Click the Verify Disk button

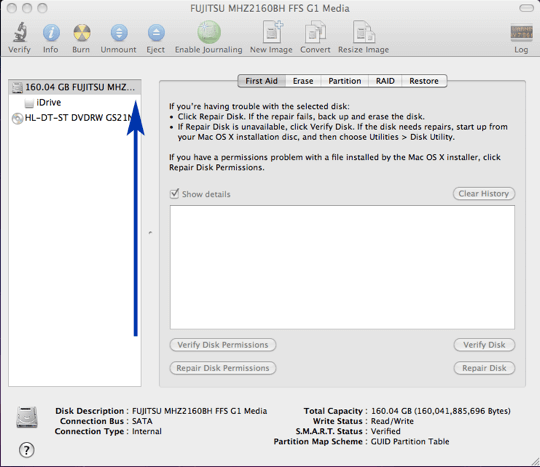[484, 345]
